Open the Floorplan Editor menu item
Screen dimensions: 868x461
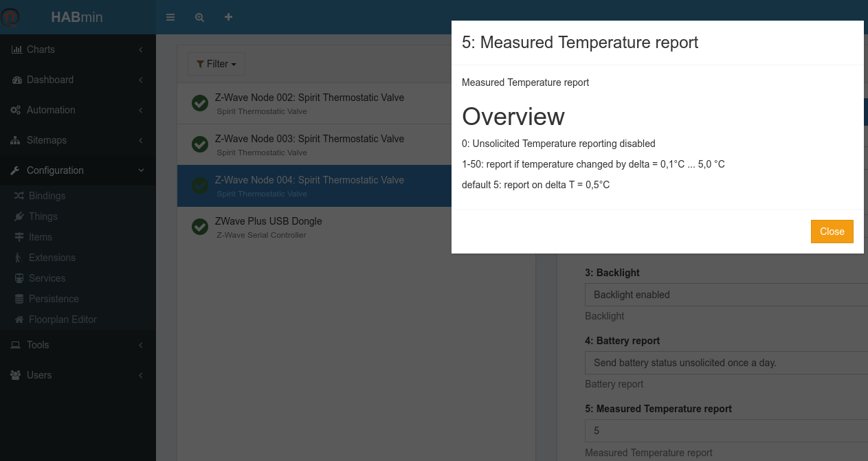point(63,319)
